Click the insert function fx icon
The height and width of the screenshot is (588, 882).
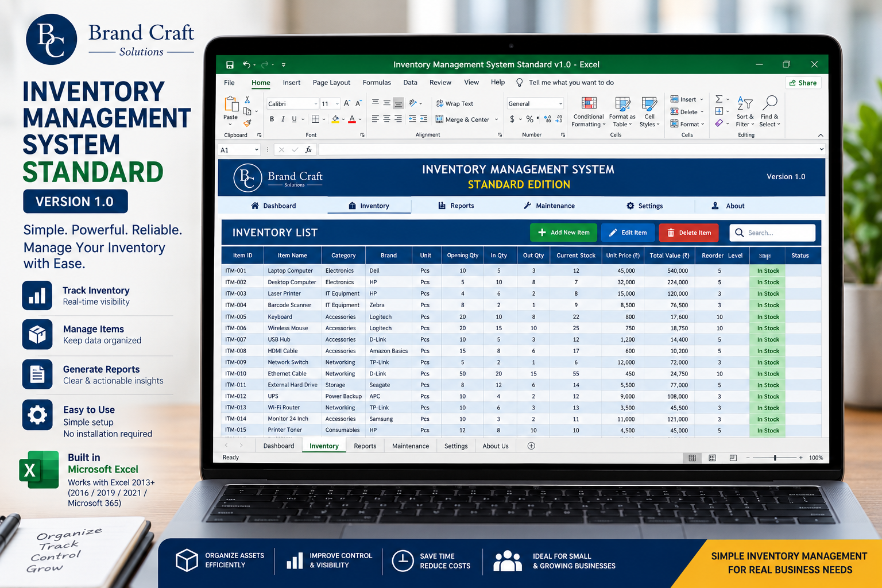[x=308, y=150]
